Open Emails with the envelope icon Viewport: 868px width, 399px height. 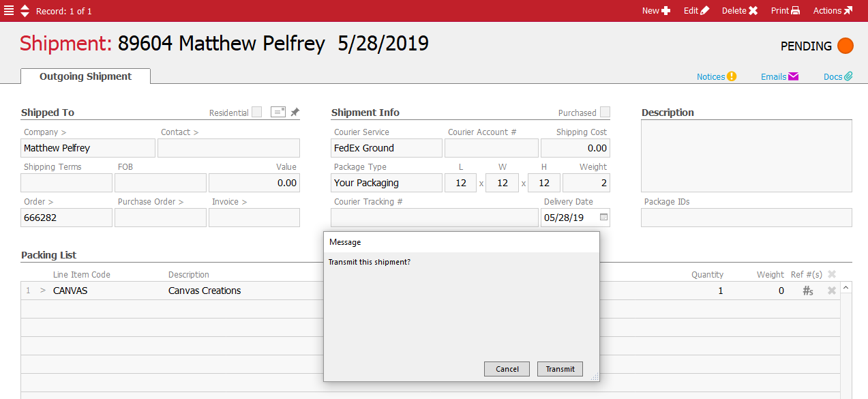[779, 77]
